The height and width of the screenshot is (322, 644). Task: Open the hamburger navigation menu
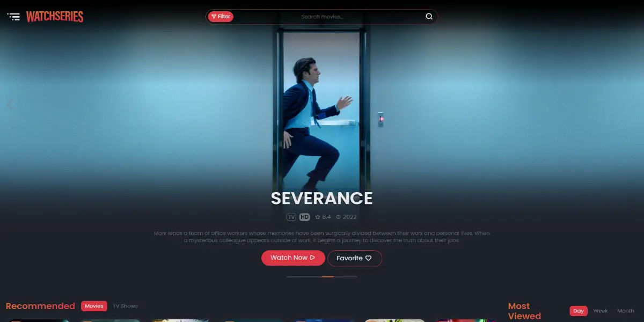[13, 17]
